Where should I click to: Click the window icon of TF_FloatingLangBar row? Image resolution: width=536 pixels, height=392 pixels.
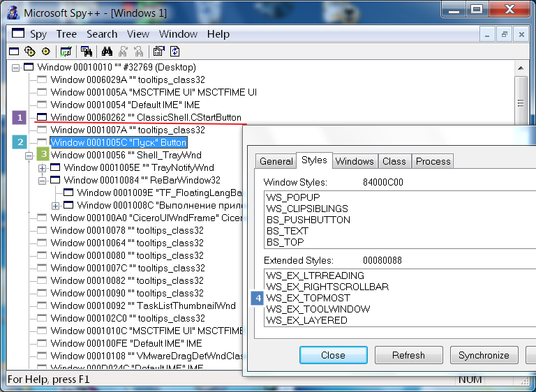68,193
